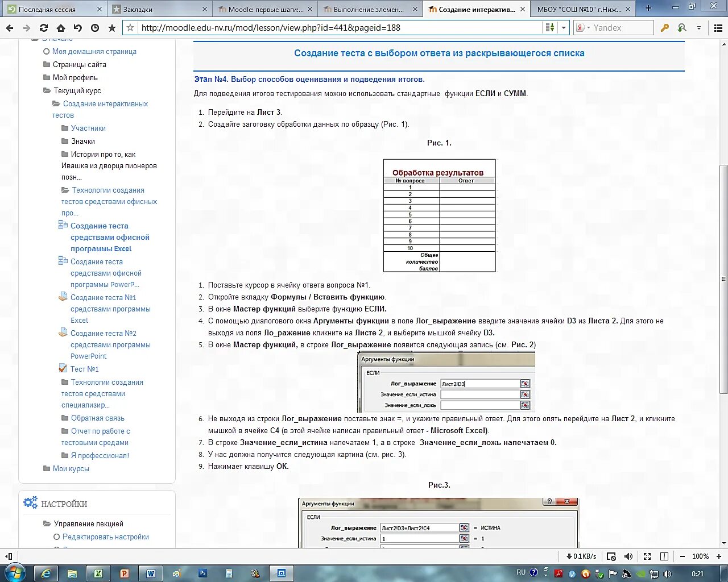This screenshot has width=728, height=582.
Task: Expand the Участники folder
Action: 65,128
